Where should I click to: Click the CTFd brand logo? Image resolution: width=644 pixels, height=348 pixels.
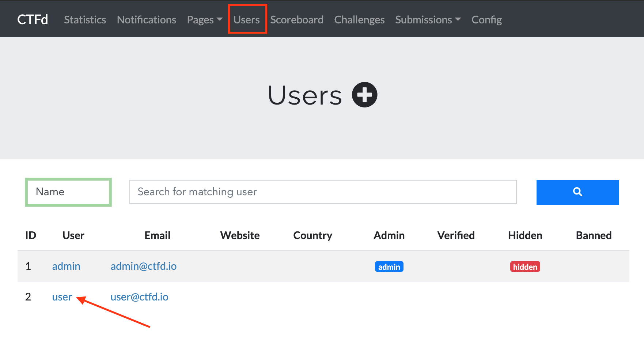point(33,20)
